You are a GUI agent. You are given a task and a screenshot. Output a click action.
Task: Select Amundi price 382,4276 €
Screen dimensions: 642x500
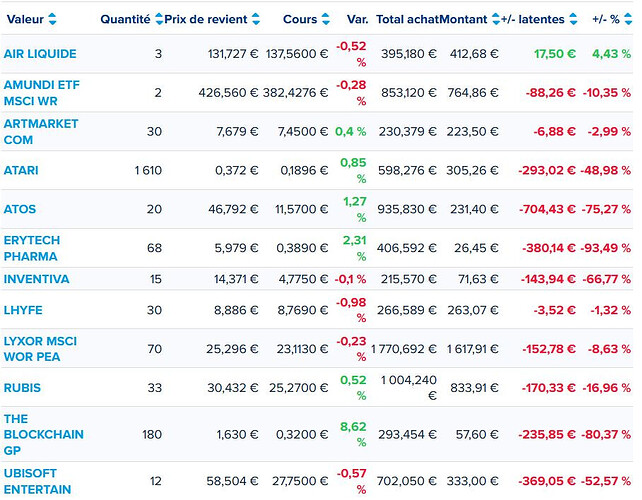(296, 93)
